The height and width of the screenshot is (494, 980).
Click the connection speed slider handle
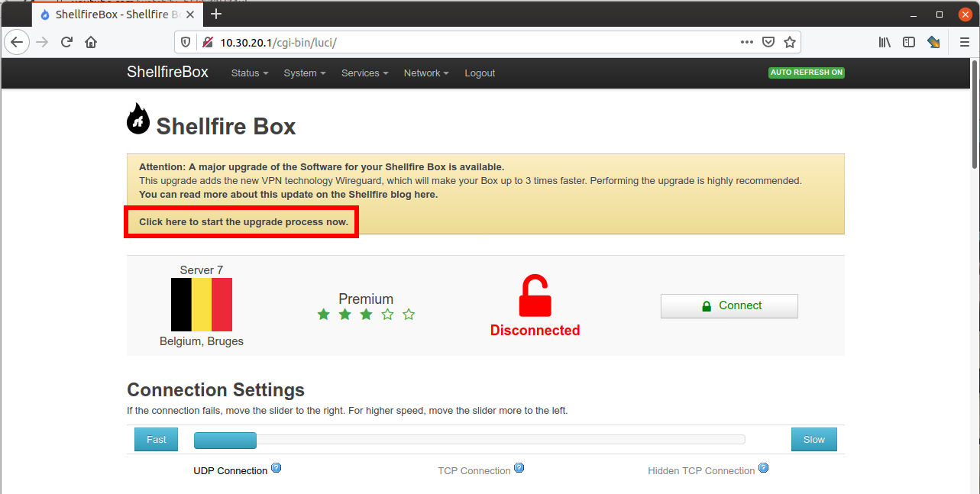225,440
